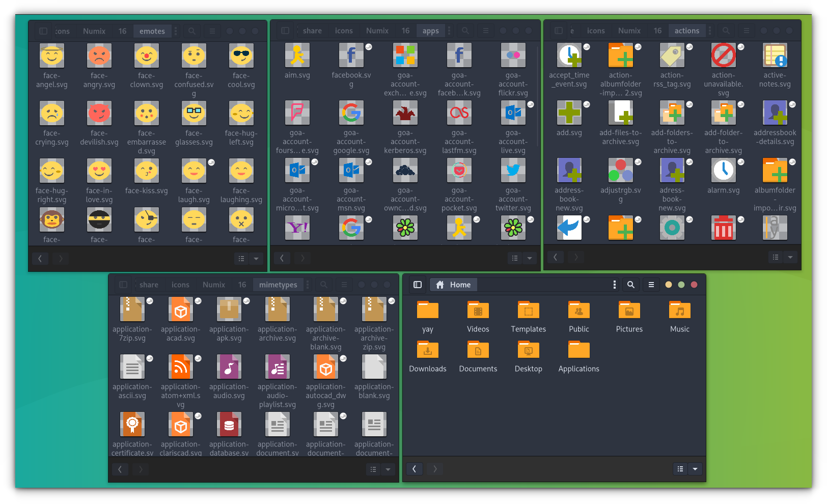
Task: Select face-in-love.svg icon
Action: (x=99, y=171)
